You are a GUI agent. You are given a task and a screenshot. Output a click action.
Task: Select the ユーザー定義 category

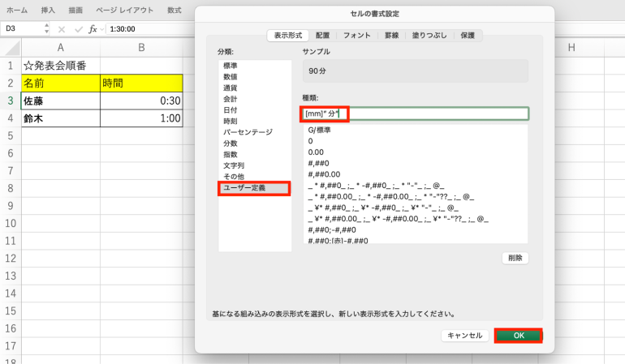[x=255, y=188]
